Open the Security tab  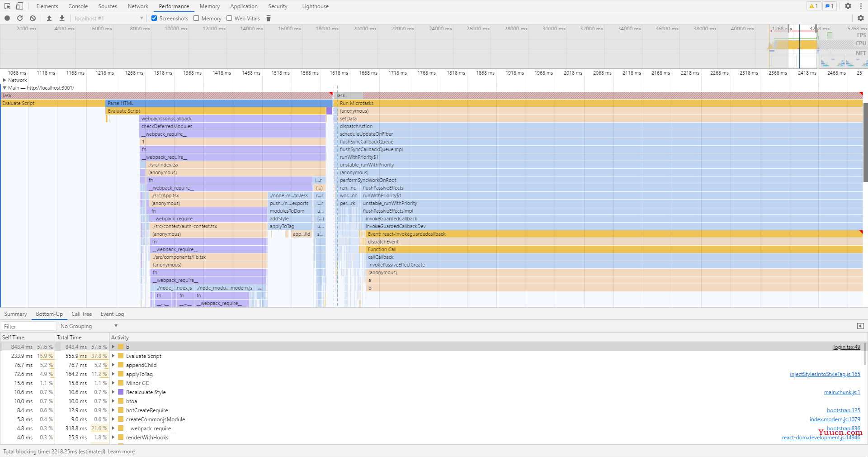click(278, 6)
